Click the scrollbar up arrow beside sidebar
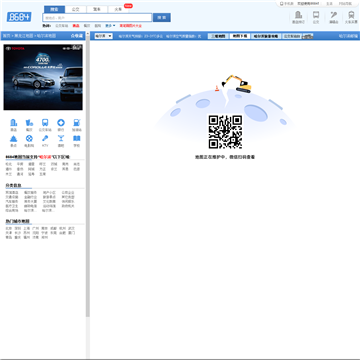Screen dimensions: 360x360 tap(88, 33)
